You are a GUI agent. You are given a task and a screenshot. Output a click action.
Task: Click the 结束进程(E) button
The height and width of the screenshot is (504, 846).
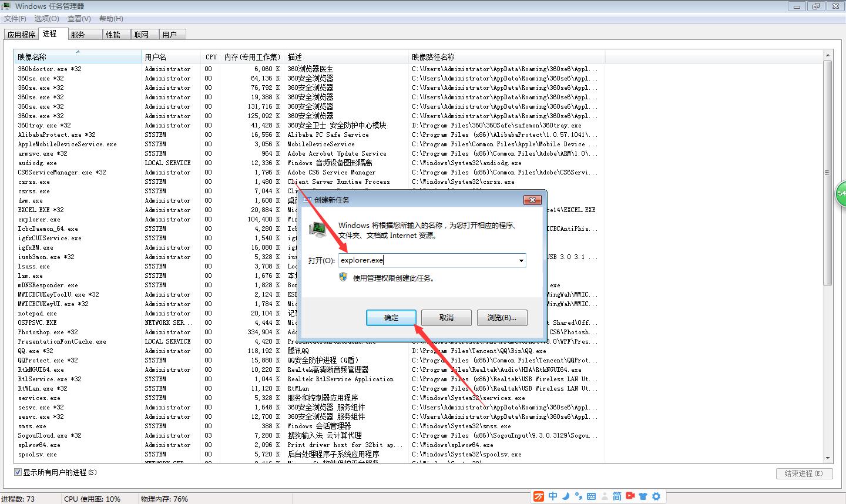[804, 473]
